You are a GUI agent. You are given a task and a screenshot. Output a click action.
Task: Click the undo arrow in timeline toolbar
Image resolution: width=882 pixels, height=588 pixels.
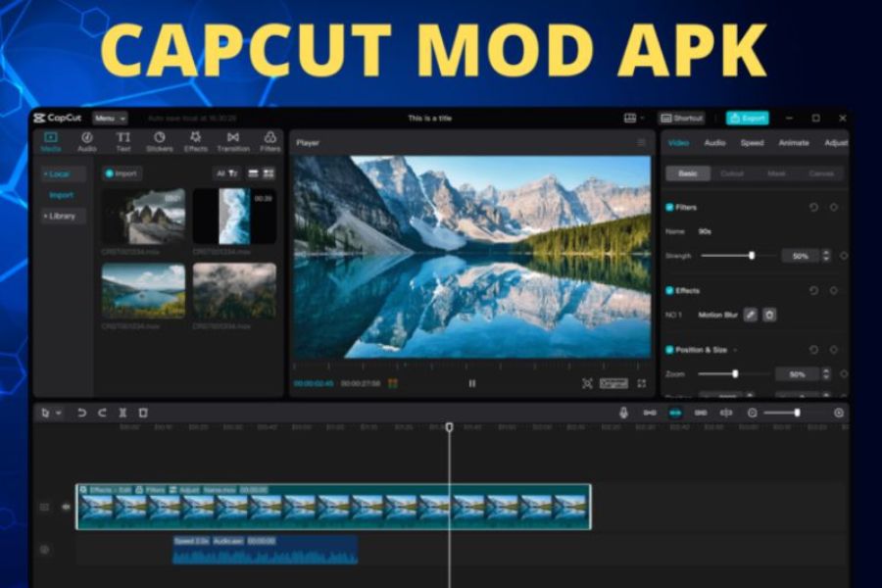coord(81,413)
